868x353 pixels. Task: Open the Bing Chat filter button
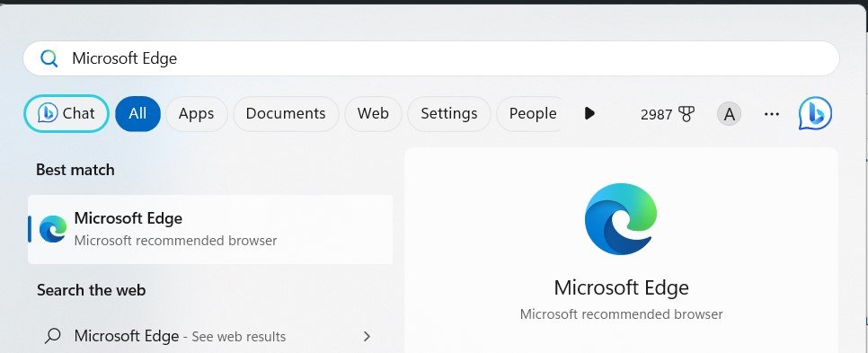[66, 113]
